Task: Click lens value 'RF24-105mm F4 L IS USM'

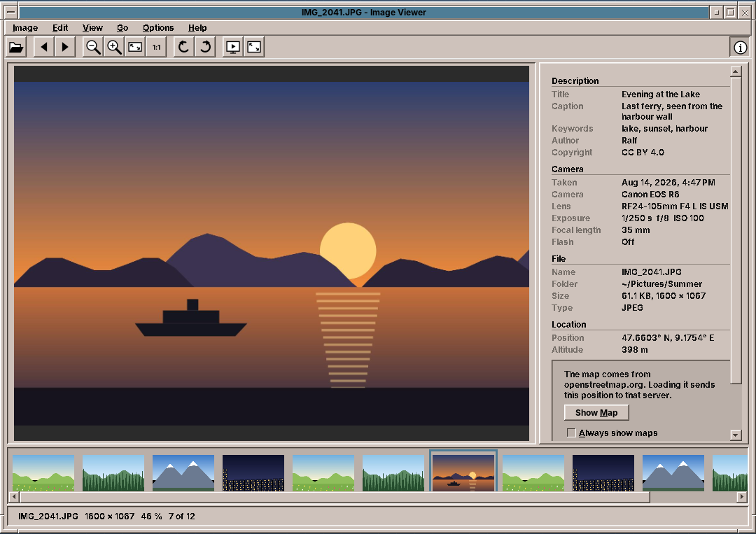Action: click(675, 206)
